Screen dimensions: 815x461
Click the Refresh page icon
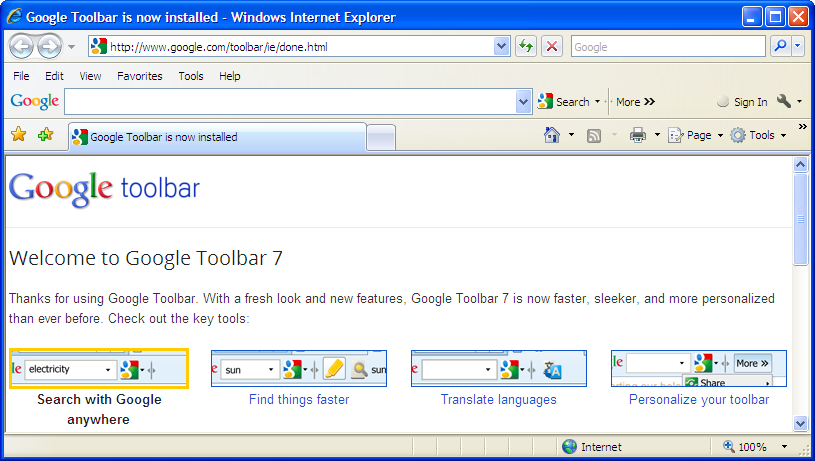(x=526, y=46)
